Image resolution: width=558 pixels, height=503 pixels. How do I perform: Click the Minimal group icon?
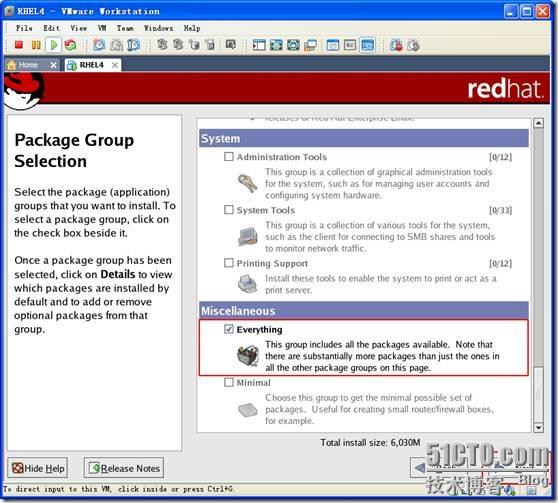point(247,409)
